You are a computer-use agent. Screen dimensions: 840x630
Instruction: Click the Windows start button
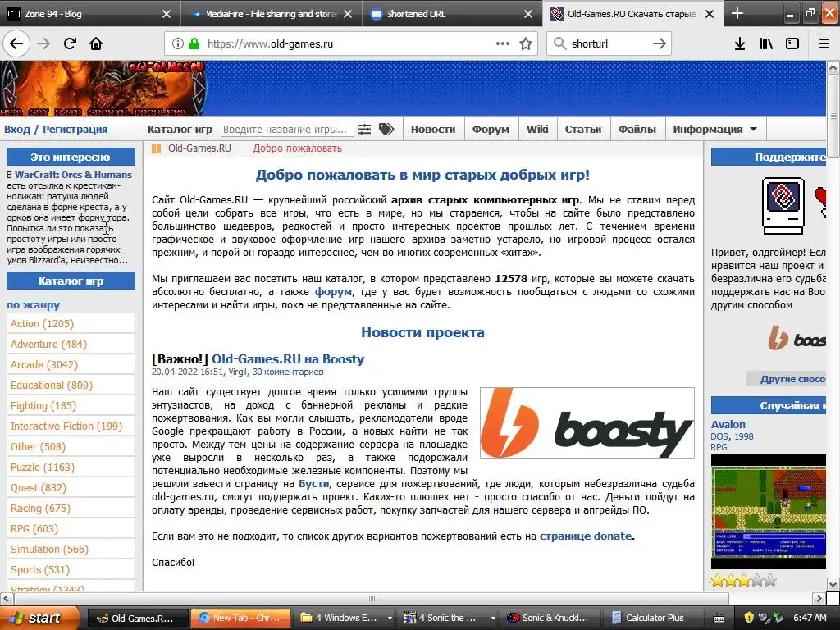(38, 618)
